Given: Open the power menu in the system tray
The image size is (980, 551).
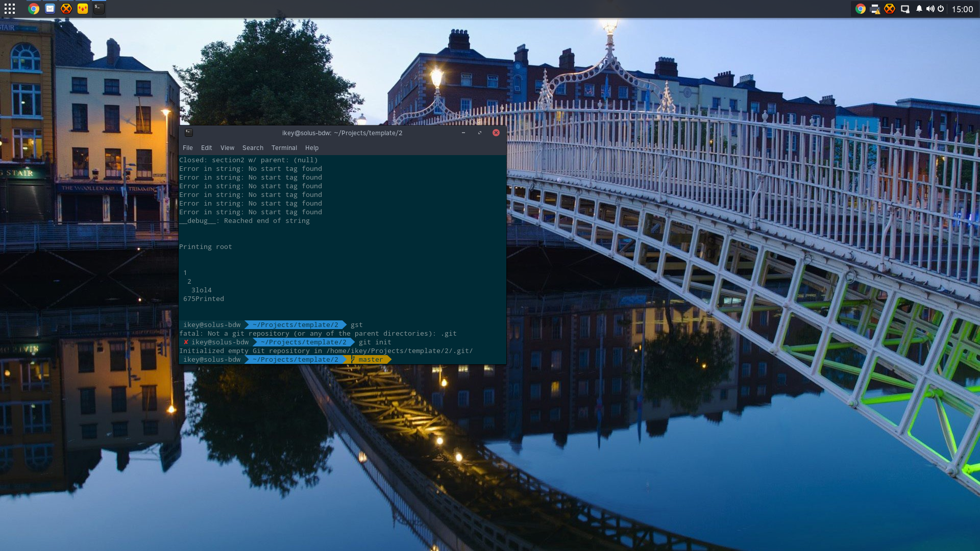Looking at the screenshot, I should pyautogui.click(x=941, y=9).
